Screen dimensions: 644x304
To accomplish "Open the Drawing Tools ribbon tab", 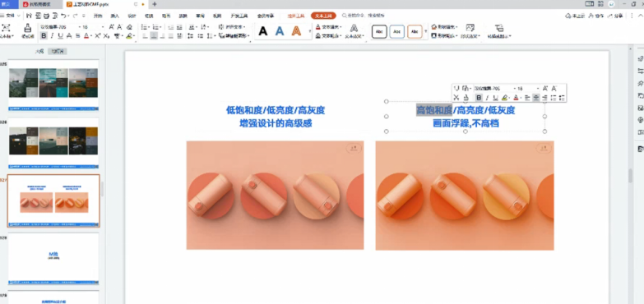I will coord(296,16).
